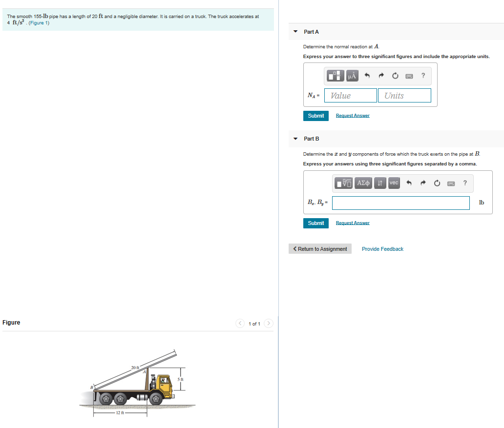Select the vec notation tool in Part B
The height and width of the screenshot is (428, 504).
pyautogui.click(x=394, y=183)
